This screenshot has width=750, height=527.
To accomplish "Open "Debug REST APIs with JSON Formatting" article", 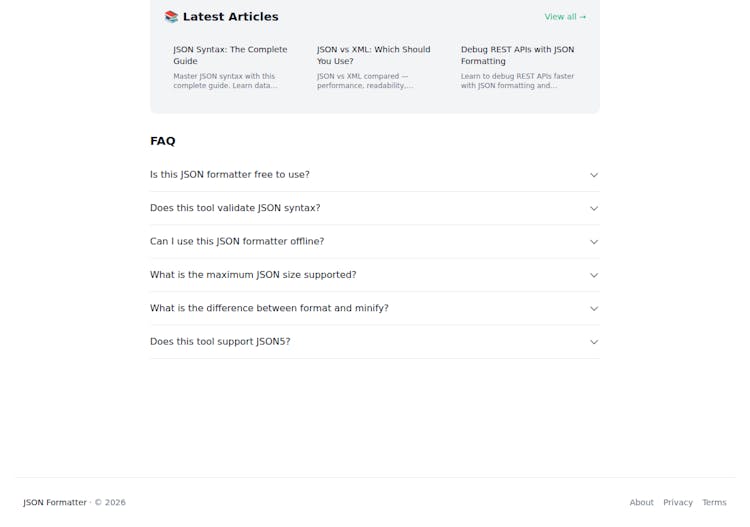I will click(517, 55).
